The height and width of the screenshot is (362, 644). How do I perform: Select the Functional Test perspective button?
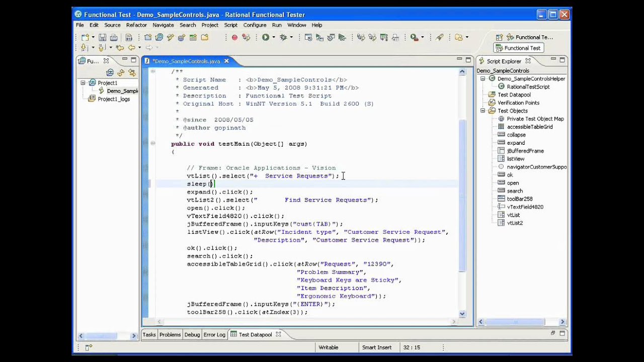(518, 48)
